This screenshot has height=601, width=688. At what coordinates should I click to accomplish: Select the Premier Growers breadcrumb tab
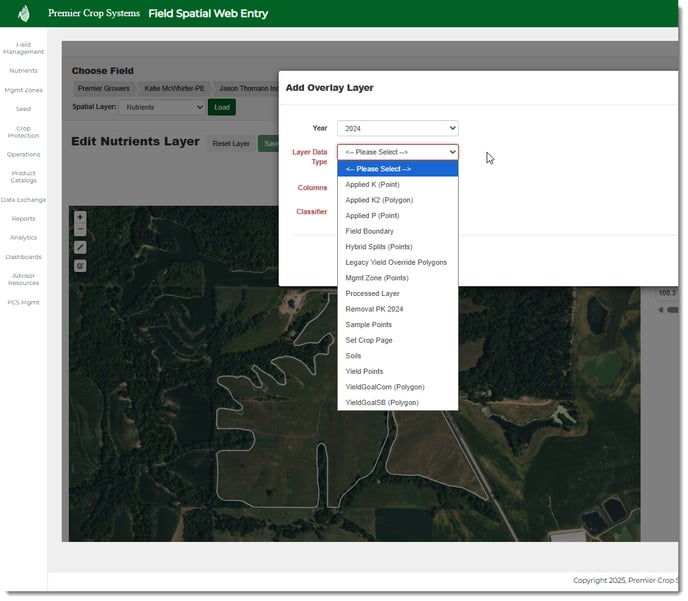(103, 89)
